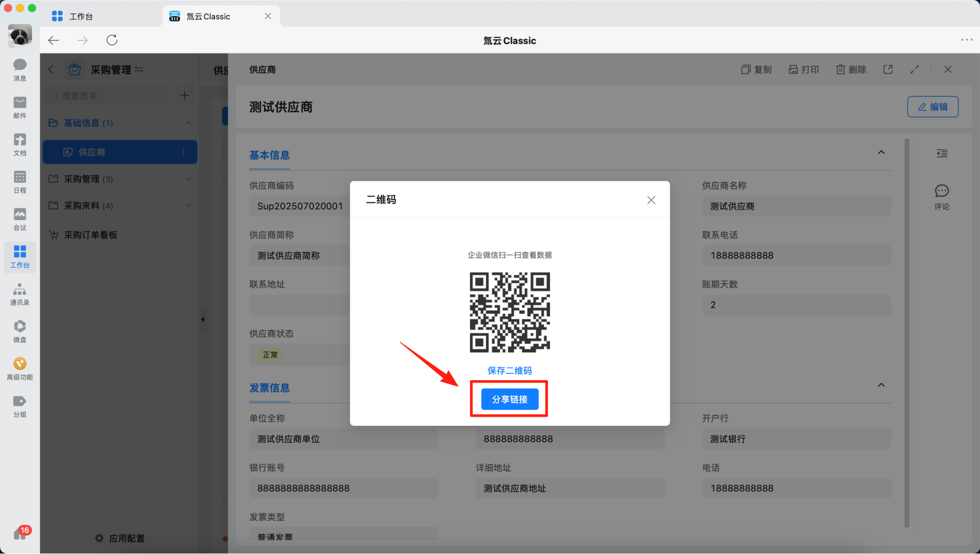Open the 分组 groups icon
980x554 pixels.
(20, 406)
